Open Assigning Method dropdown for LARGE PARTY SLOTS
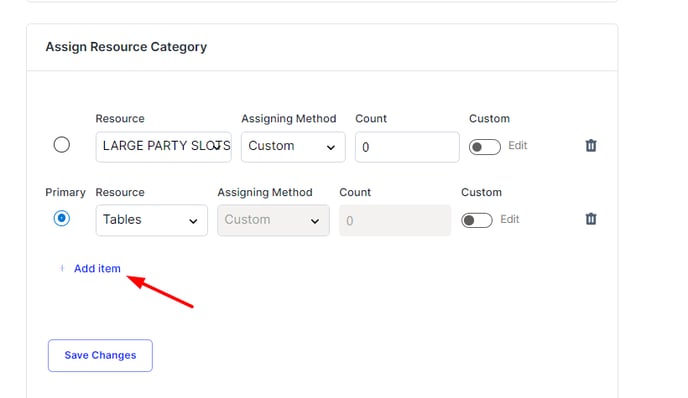The height and width of the screenshot is (398, 688). [293, 147]
